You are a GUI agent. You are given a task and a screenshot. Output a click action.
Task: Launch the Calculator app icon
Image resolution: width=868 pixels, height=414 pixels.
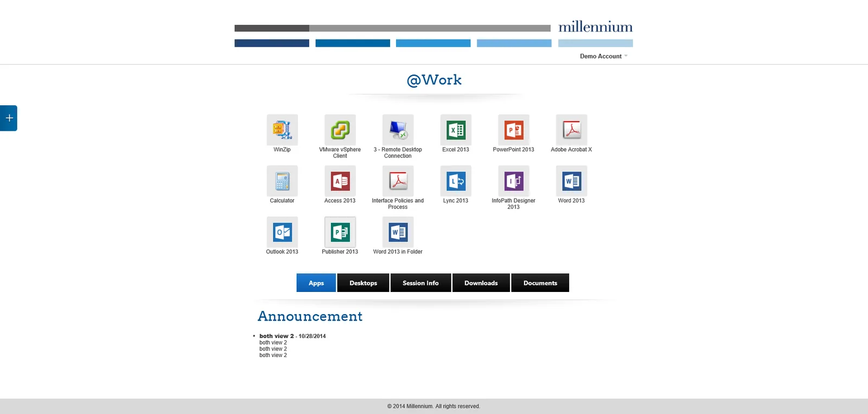coord(282,181)
